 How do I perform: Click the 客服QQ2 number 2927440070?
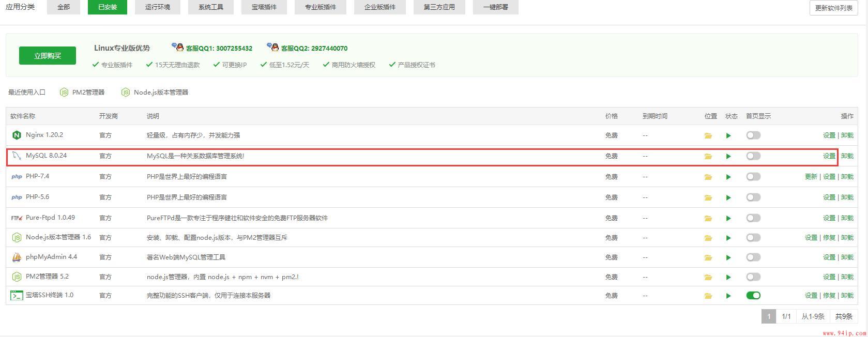(329, 49)
